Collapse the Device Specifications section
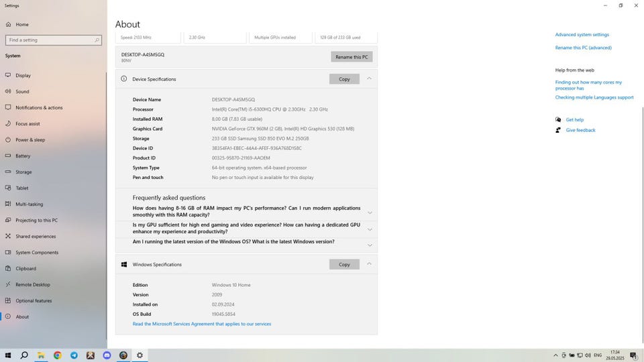Screen dimensions: 644x362 369,79
